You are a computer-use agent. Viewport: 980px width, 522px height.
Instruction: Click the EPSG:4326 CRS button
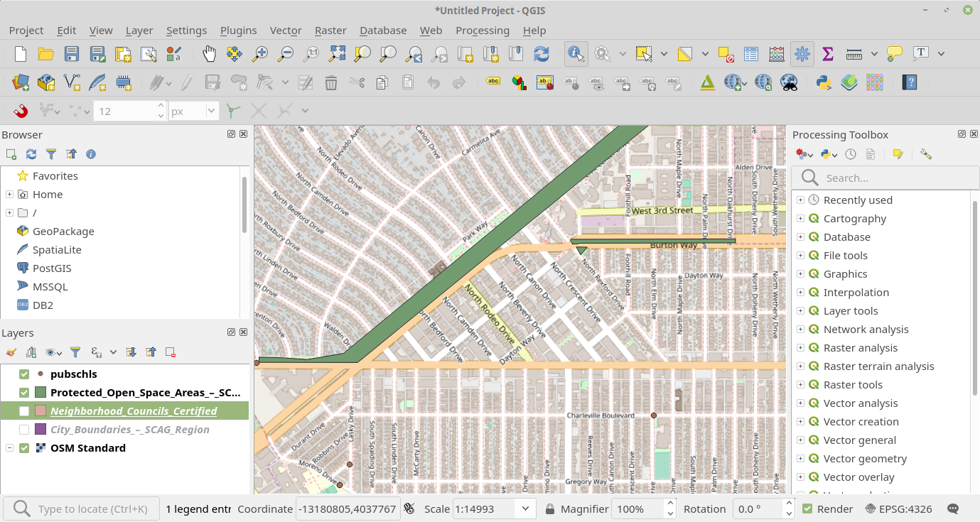[x=898, y=509]
